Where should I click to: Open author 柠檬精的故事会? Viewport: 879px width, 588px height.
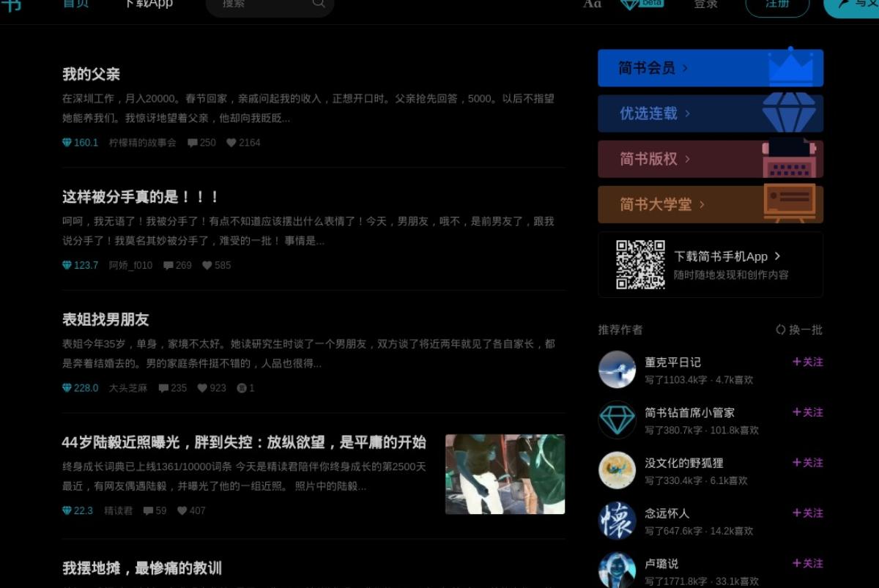[x=143, y=143]
